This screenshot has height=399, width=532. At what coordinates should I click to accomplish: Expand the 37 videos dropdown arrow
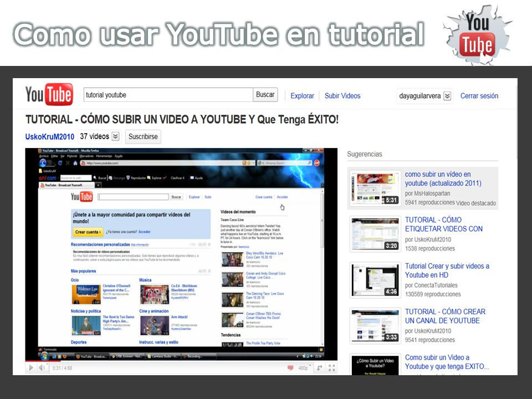(x=116, y=136)
